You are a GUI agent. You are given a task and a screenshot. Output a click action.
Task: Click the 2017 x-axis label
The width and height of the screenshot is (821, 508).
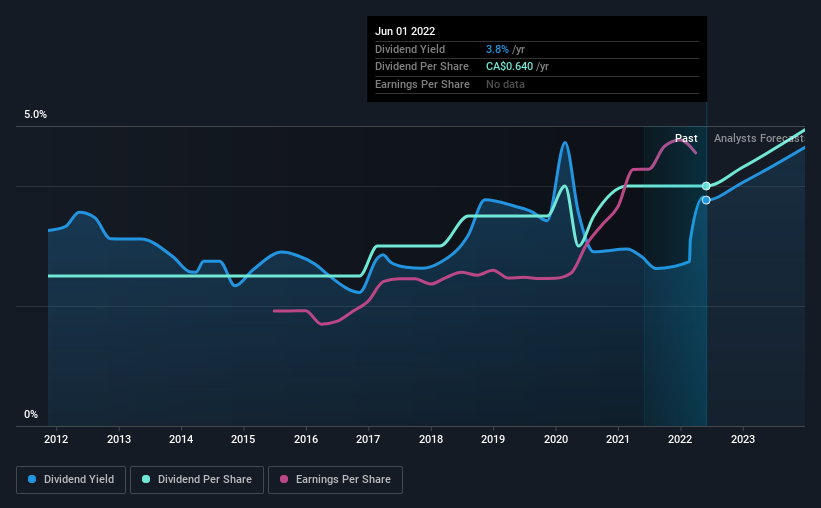368,439
